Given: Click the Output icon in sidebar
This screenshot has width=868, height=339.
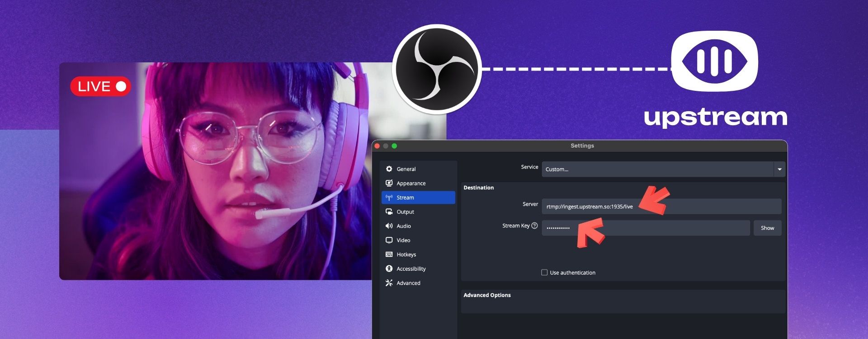Looking at the screenshot, I should pyautogui.click(x=389, y=212).
